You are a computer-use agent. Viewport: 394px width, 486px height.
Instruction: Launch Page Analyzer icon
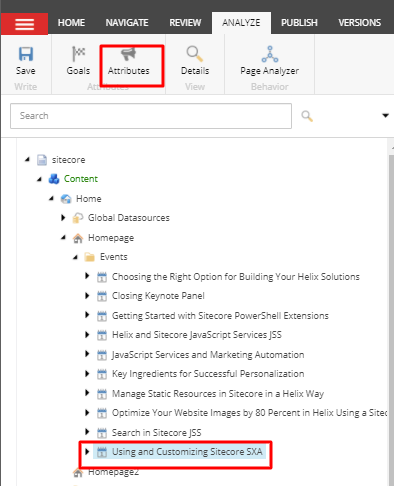[270, 54]
